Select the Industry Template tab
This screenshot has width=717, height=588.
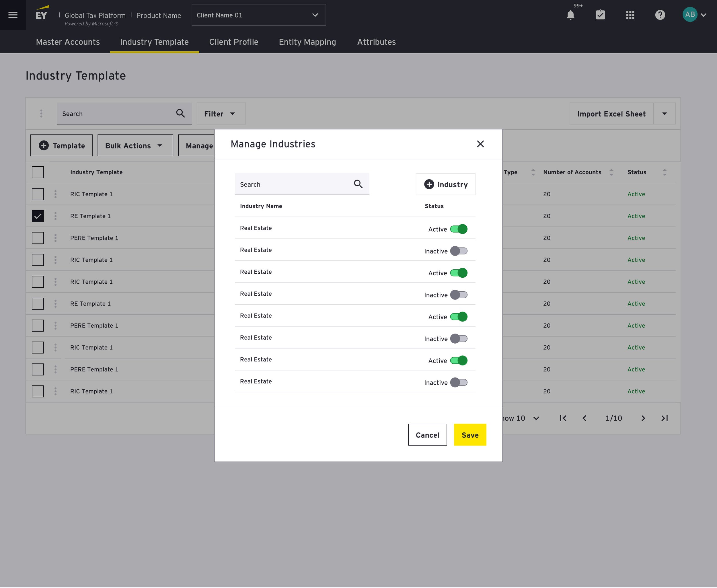(x=154, y=42)
